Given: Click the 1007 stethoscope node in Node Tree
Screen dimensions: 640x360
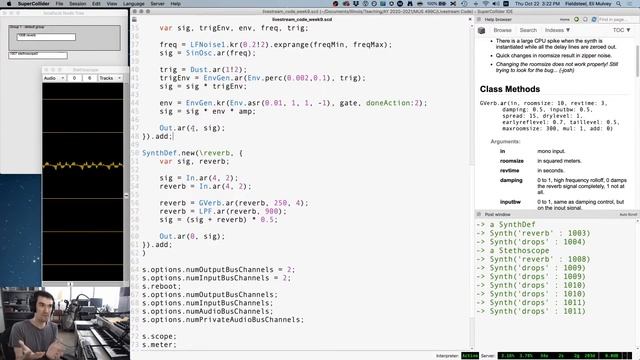Looking at the screenshot, I should [x=38, y=55].
